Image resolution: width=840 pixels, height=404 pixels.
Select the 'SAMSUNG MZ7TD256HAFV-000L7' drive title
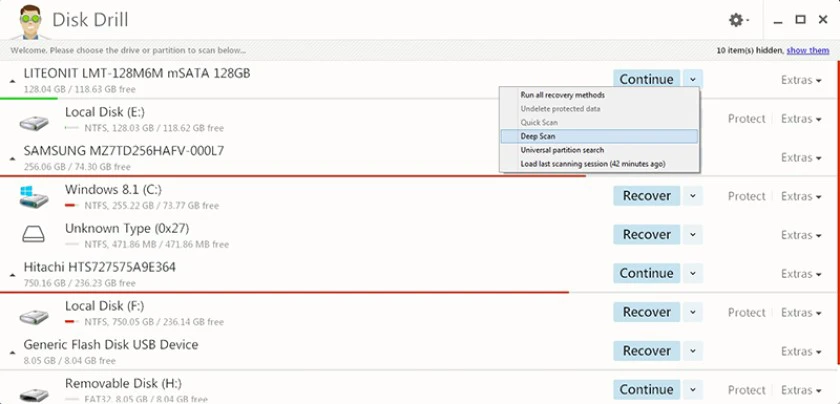coord(124,151)
